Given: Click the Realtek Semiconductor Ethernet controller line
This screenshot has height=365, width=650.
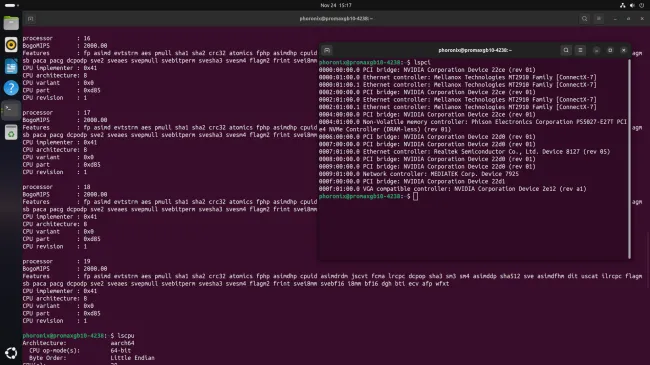Looking at the screenshot, I should [x=464, y=152].
